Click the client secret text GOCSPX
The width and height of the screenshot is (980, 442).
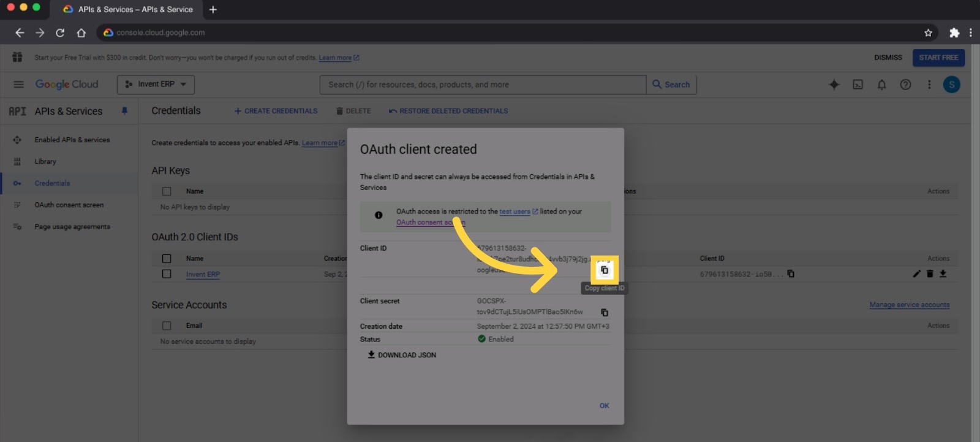coord(530,307)
